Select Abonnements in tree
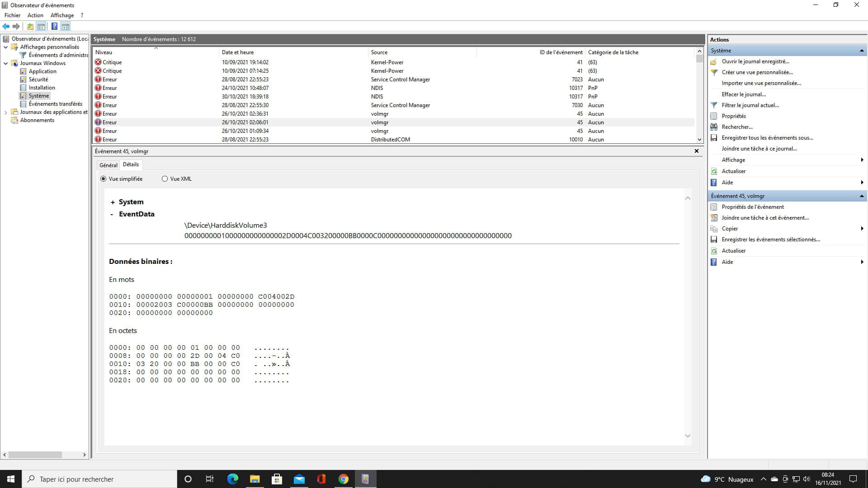The height and width of the screenshot is (488, 868). click(37, 120)
